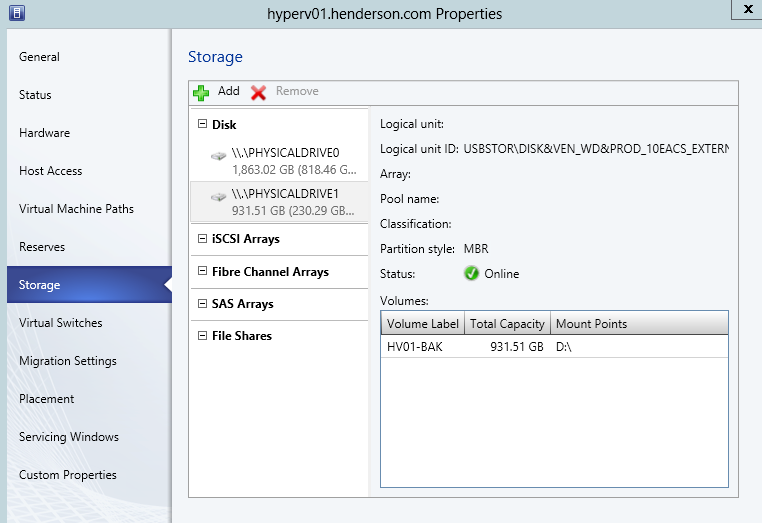Click the Storage page heading
Viewport: 762px width, 523px height.
(215, 57)
